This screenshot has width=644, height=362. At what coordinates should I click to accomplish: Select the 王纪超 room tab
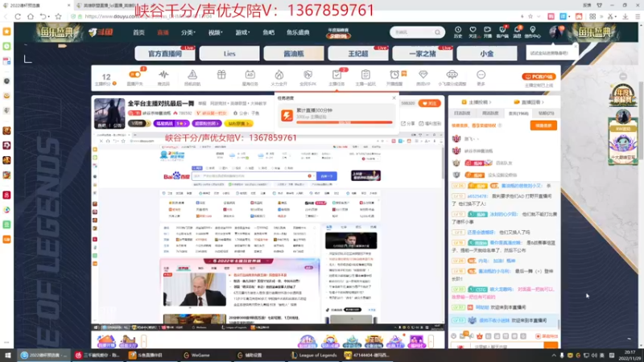[x=358, y=53]
